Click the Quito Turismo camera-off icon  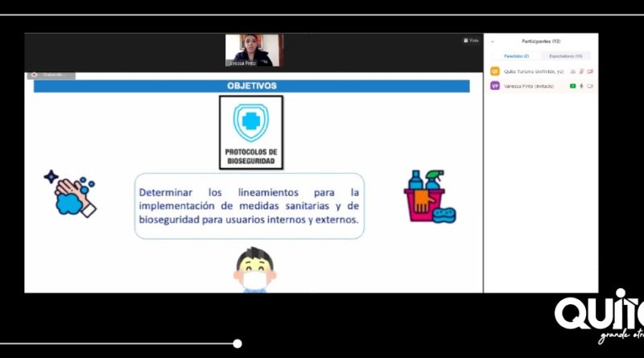[x=590, y=71]
